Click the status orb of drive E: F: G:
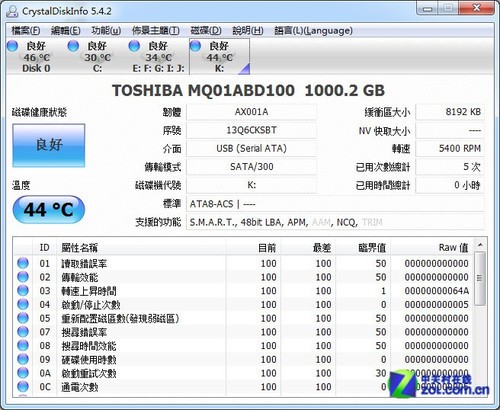 [134, 46]
